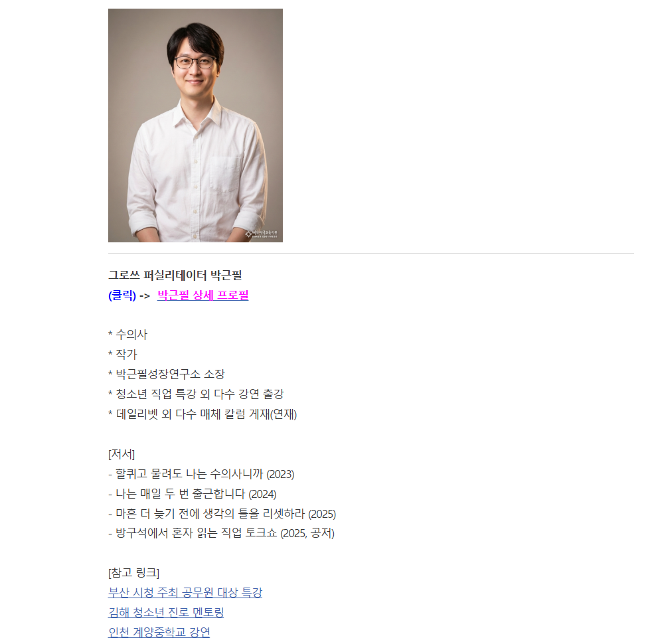Click the [참고 링크] section heading

(x=133, y=573)
